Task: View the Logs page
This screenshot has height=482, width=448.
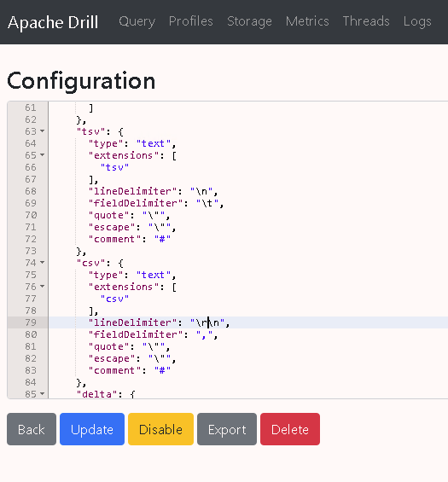Action: coord(417,21)
